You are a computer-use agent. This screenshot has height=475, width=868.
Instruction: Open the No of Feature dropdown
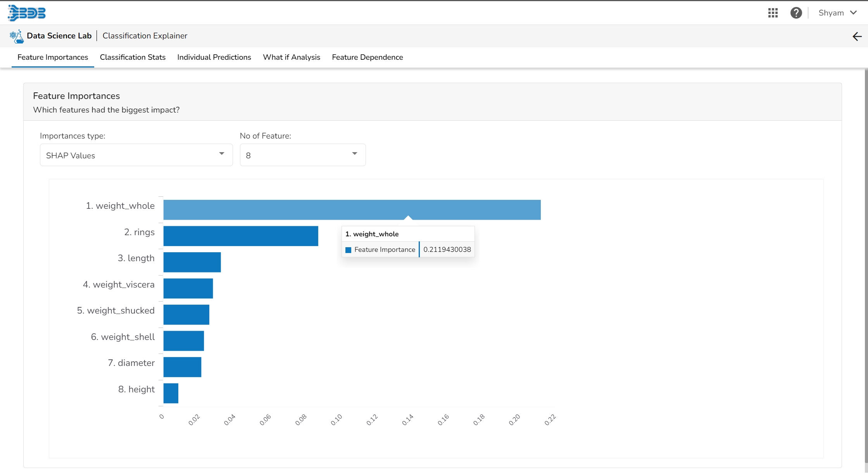point(302,155)
